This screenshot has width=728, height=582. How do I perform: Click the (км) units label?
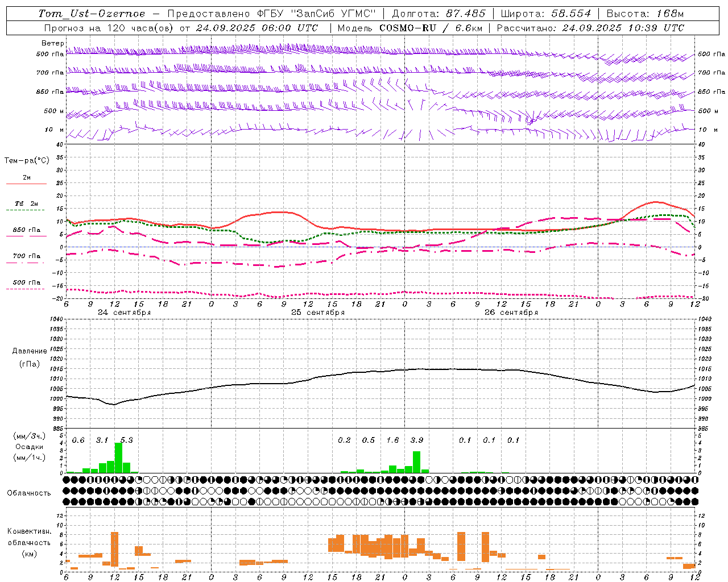coord(29,554)
